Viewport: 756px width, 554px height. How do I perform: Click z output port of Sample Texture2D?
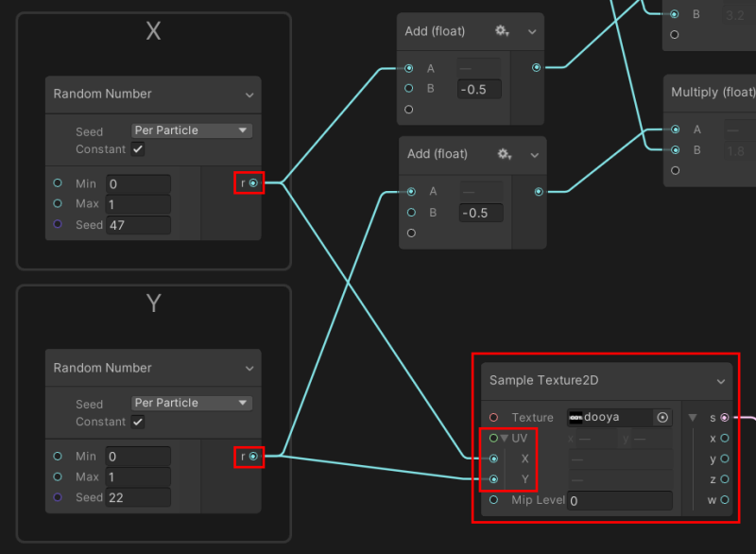(724, 479)
